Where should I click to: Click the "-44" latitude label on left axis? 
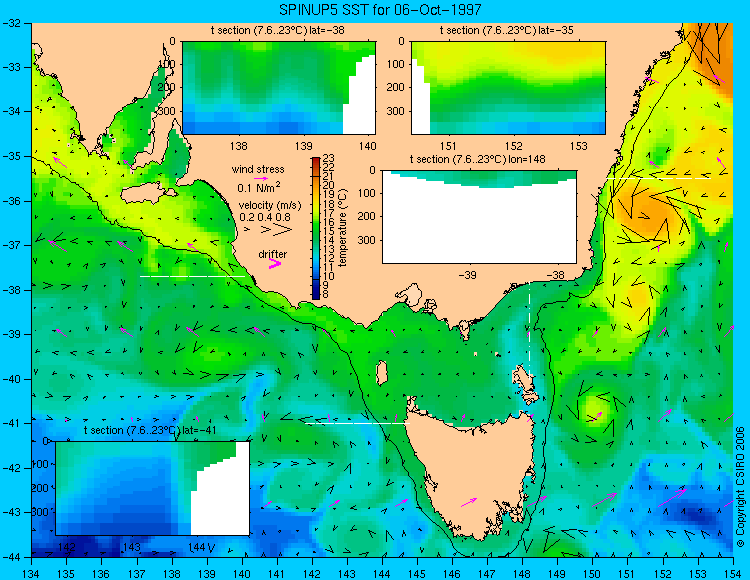point(11,557)
